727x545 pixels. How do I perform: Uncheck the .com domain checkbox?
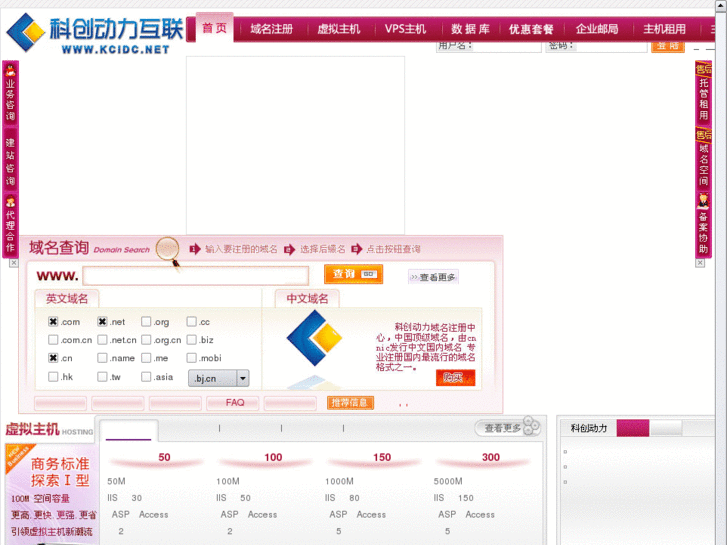[x=53, y=321]
